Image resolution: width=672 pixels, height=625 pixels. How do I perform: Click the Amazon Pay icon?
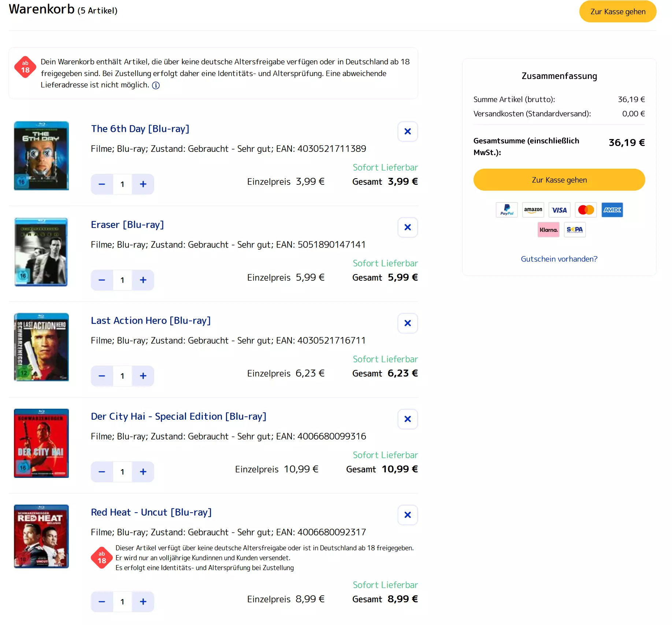[x=533, y=210]
